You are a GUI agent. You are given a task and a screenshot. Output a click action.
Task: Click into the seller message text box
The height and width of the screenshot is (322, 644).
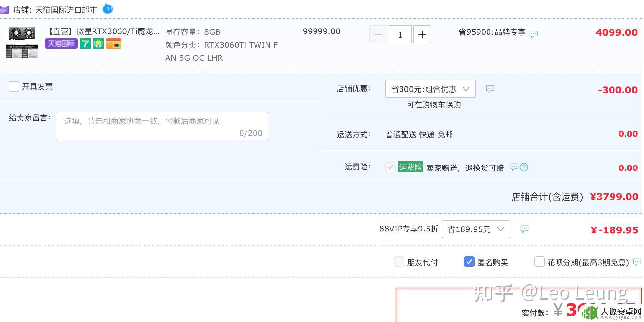click(162, 126)
